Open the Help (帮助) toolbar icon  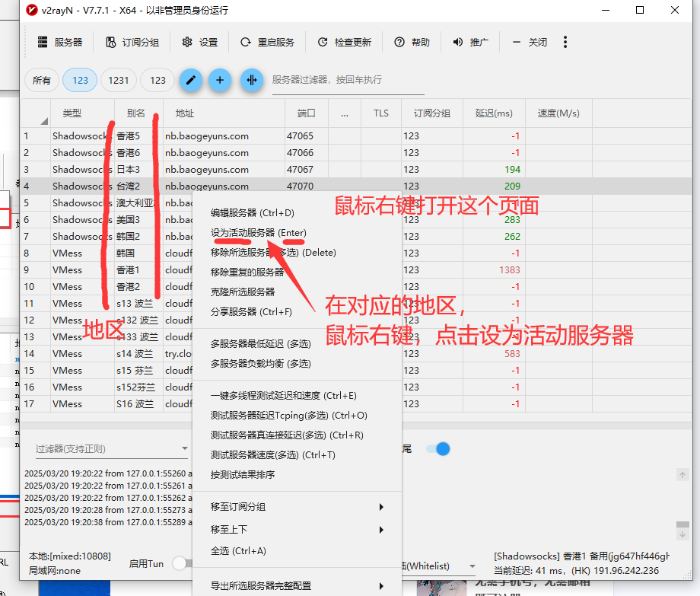[x=399, y=43]
